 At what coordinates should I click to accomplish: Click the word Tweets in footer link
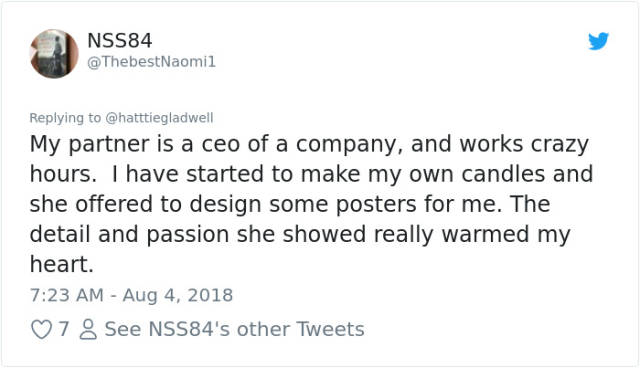coord(330,329)
